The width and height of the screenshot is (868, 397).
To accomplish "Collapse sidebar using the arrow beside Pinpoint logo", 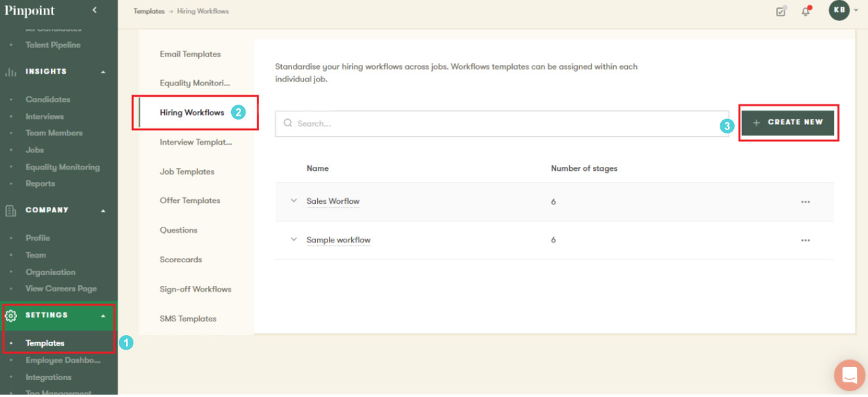I will (95, 11).
